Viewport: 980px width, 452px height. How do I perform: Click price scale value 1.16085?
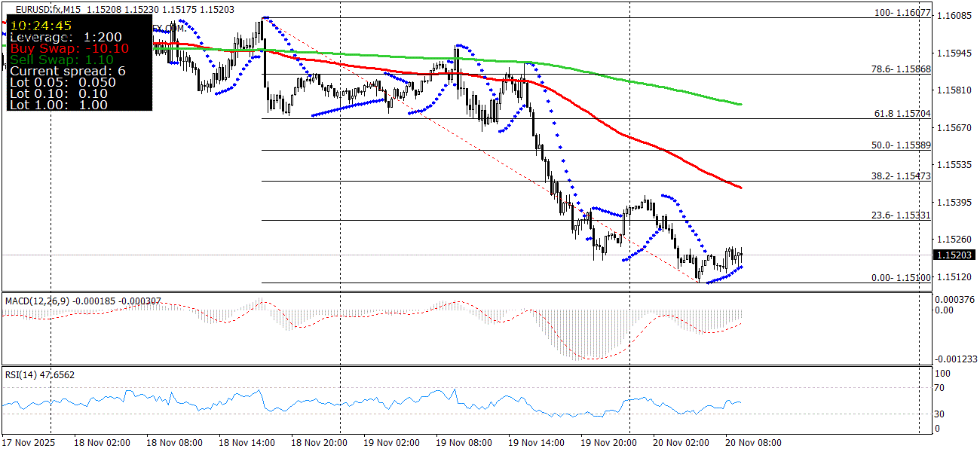pos(954,16)
